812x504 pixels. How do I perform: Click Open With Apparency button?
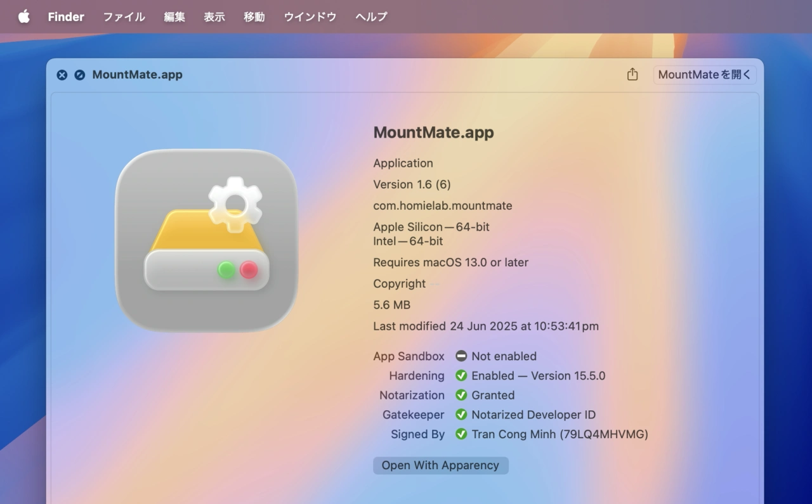point(440,465)
